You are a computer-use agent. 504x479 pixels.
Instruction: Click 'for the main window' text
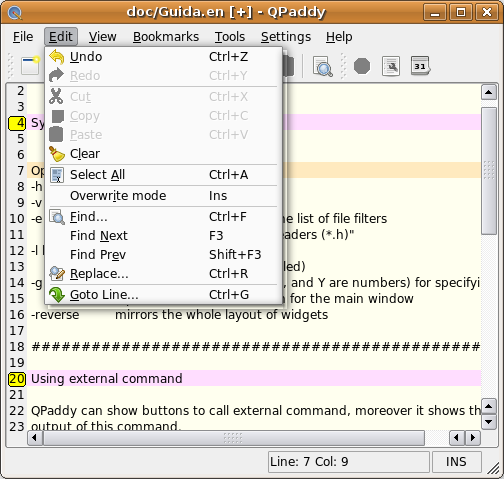[352, 299]
